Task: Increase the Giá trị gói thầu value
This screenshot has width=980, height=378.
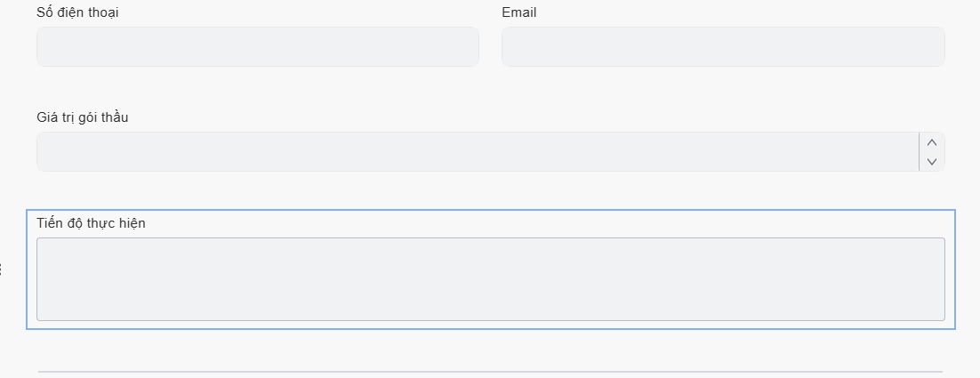Action: coord(932,142)
